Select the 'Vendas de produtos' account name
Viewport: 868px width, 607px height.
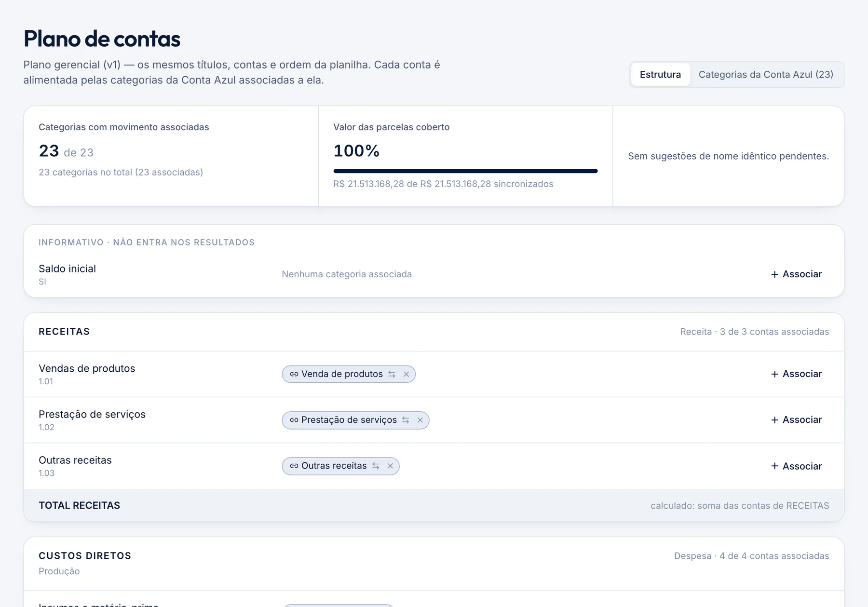point(87,368)
